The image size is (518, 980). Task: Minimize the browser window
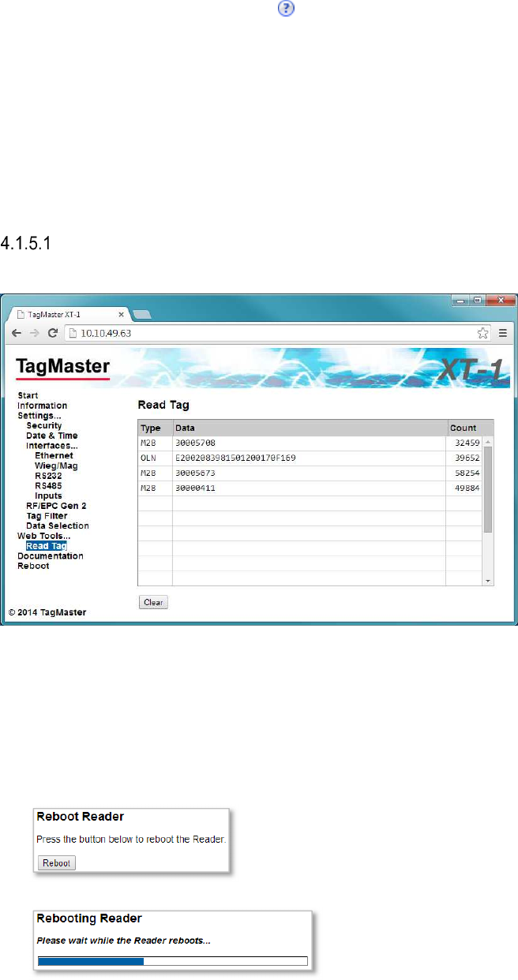pos(460,301)
